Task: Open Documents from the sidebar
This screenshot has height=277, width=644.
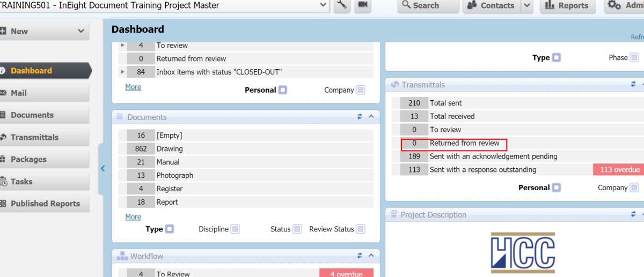Action: coord(44,115)
